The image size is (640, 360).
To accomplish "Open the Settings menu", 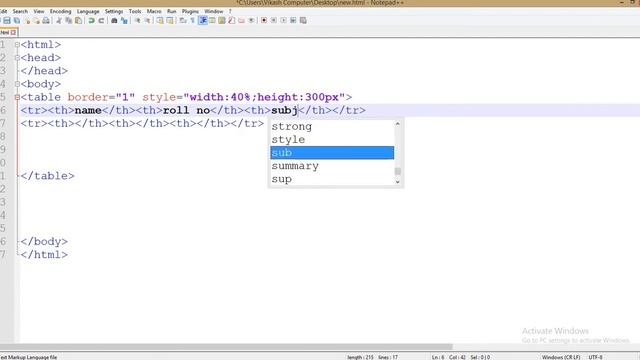I will tap(114, 11).
